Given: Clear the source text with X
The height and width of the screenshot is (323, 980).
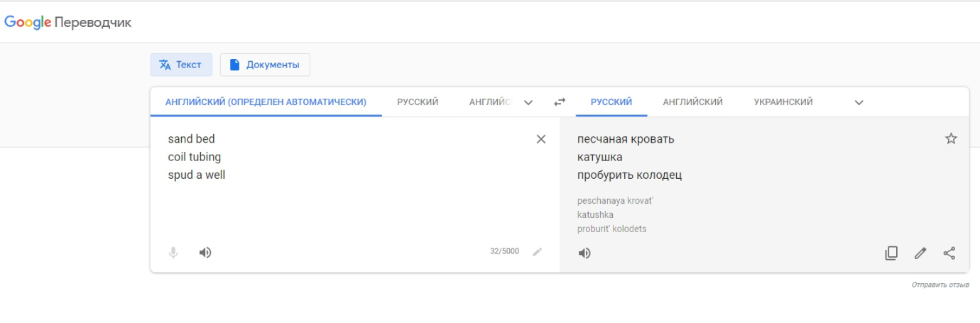Looking at the screenshot, I should [x=541, y=139].
